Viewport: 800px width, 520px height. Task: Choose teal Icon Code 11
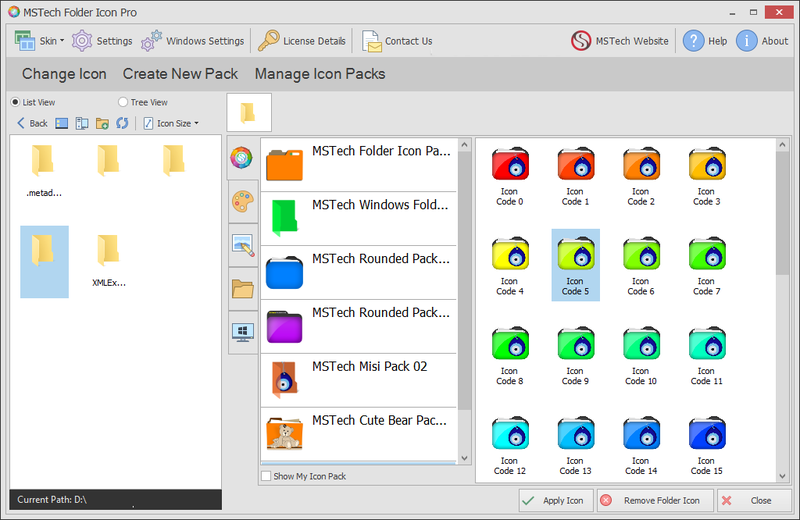[707, 355]
